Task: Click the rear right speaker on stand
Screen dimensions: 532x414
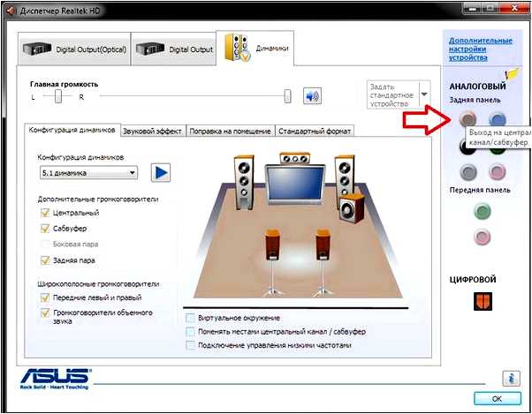Action: tap(323, 262)
